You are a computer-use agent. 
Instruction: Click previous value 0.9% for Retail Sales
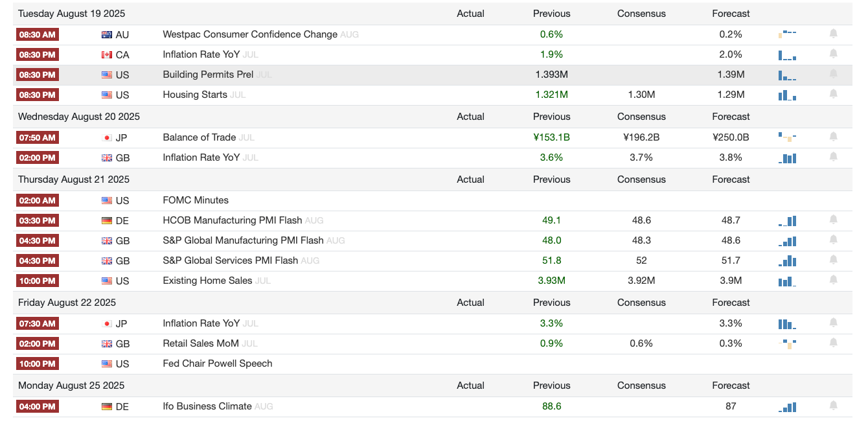coord(552,343)
